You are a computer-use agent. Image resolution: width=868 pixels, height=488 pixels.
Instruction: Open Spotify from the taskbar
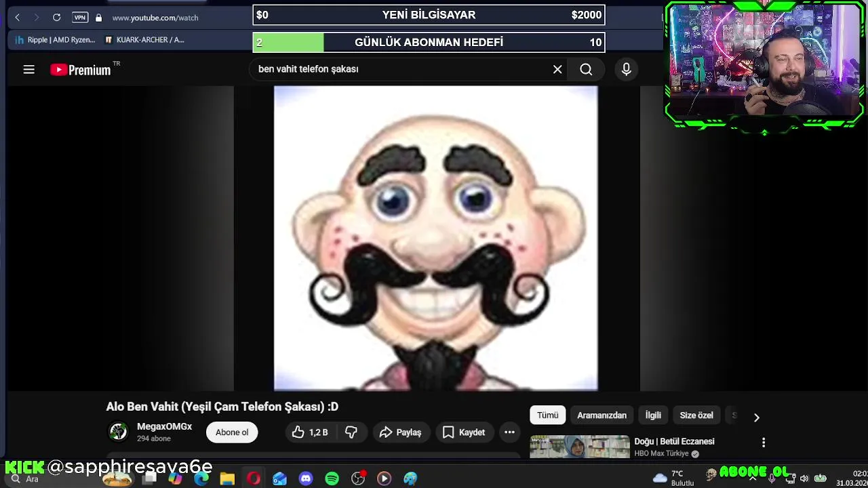tap(332, 479)
